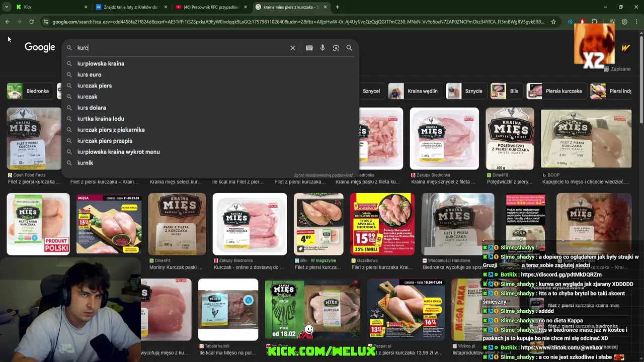Open the Pepper.pl 13,99 promo image

coord(406,310)
